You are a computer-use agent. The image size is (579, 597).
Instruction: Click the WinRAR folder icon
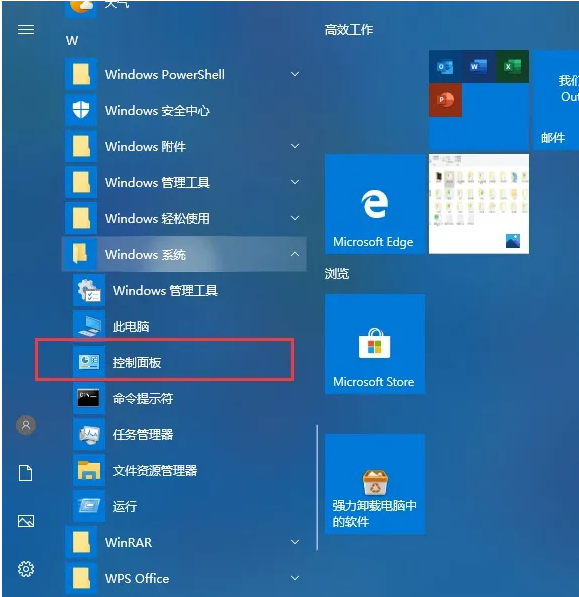pyautogui.click(x=81, y=542)
